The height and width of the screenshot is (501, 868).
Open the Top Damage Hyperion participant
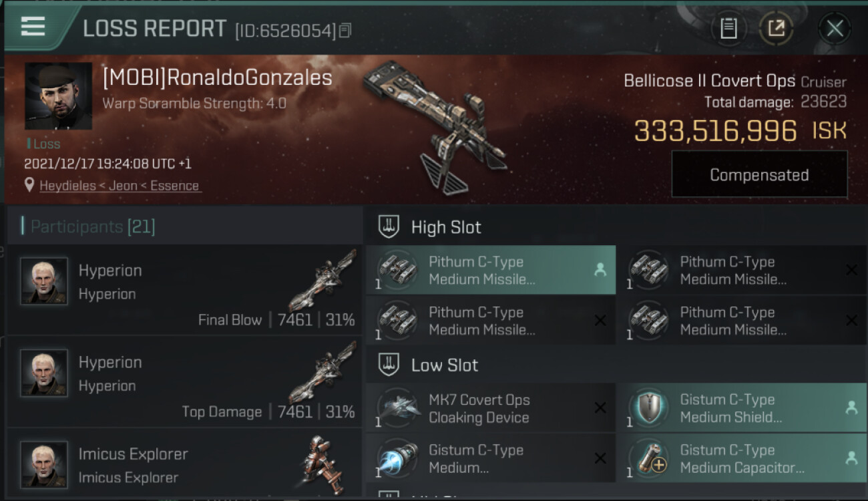click(185, 381)
